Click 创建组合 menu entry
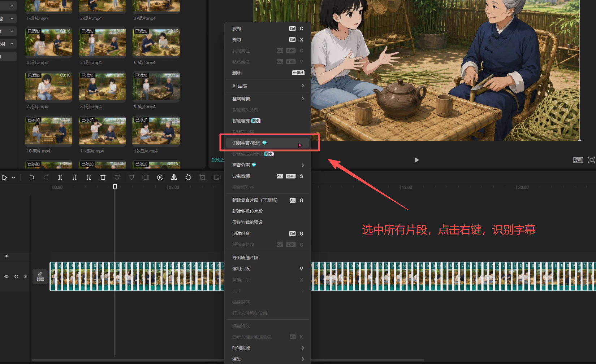 pos(268,233)
